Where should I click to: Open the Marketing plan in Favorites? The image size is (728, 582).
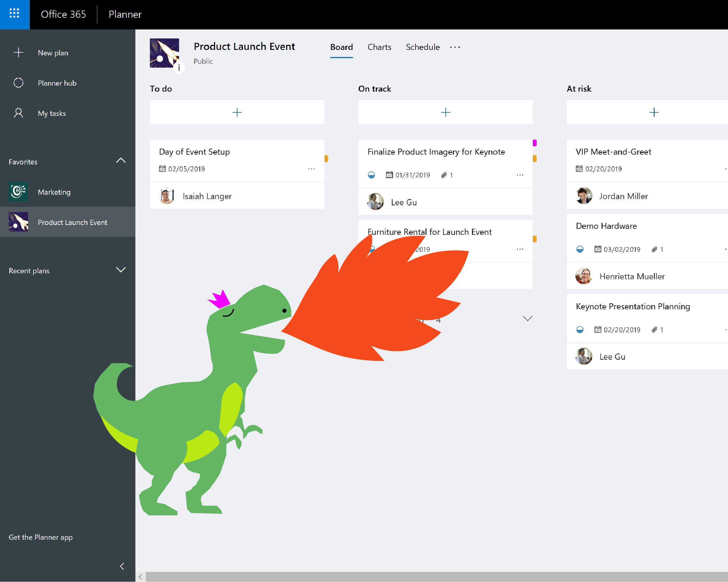pos(54,192)
